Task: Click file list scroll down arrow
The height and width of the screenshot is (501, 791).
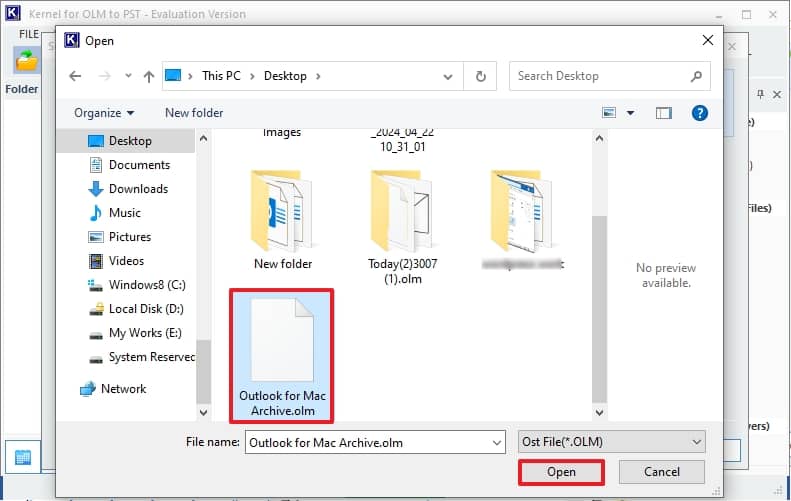Action: click(599, 412)
